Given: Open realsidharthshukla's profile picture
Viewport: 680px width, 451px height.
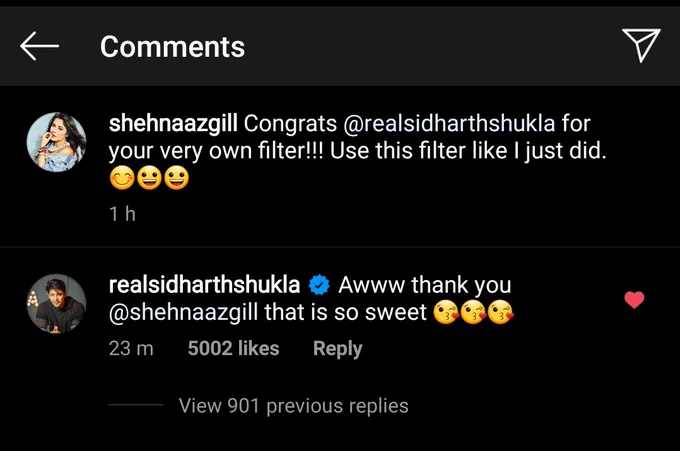Looking at the screenshot, I should [x=56, y=304].
